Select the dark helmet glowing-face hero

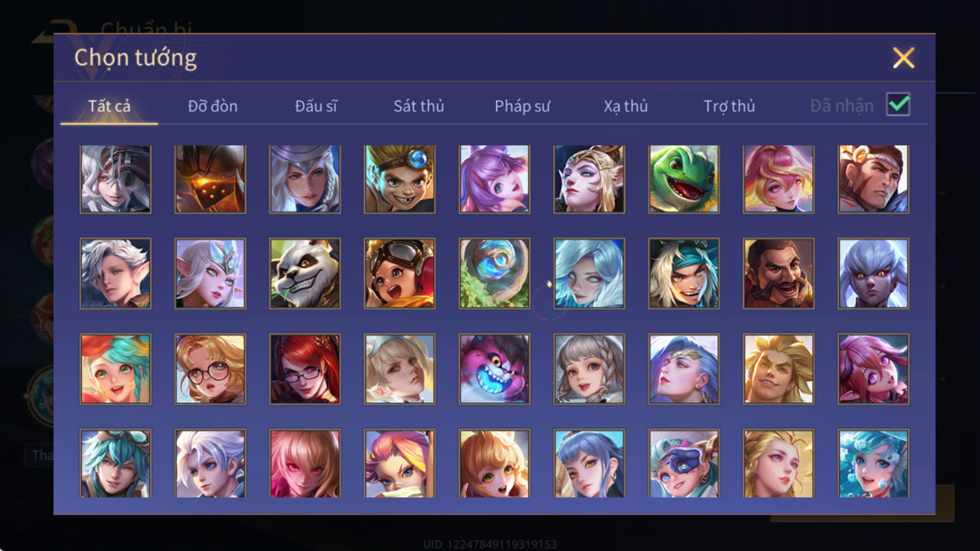coord(210,179)
